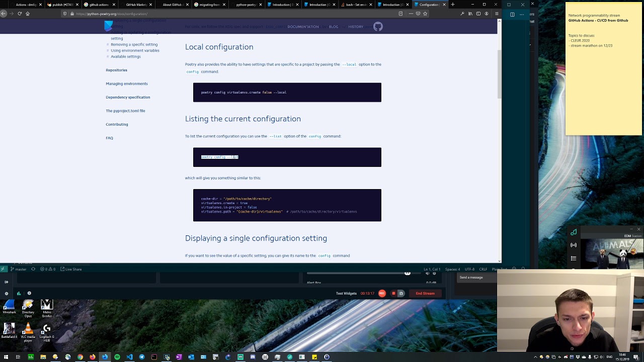Click 'Send a message' chat input
644x362 pixels.
[477, 277]
